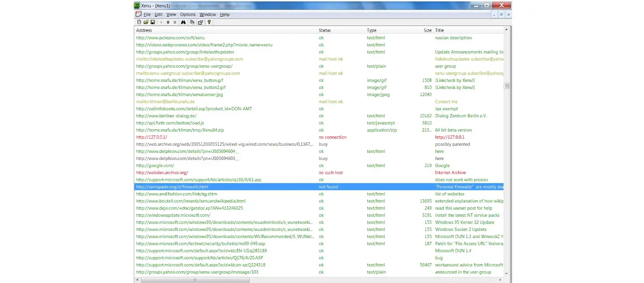The width and height of the screenshot is (644, 283).
Task: Sort by the Type column header
Action: point(390,30)
